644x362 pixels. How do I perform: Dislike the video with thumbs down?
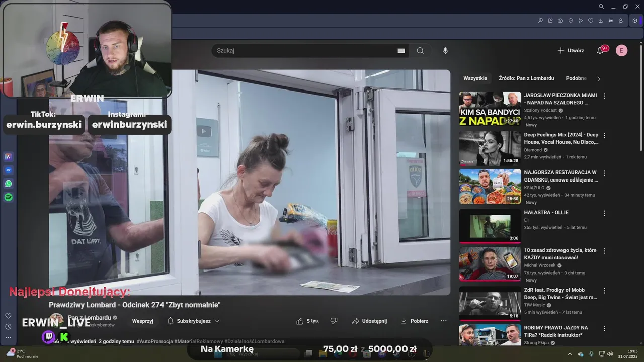point(334,321)
